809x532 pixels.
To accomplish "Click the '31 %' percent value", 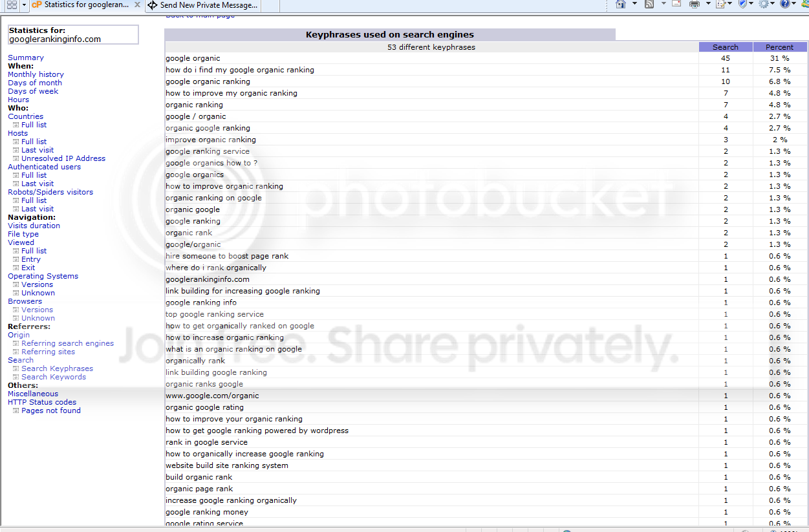I will coord(780,58).
